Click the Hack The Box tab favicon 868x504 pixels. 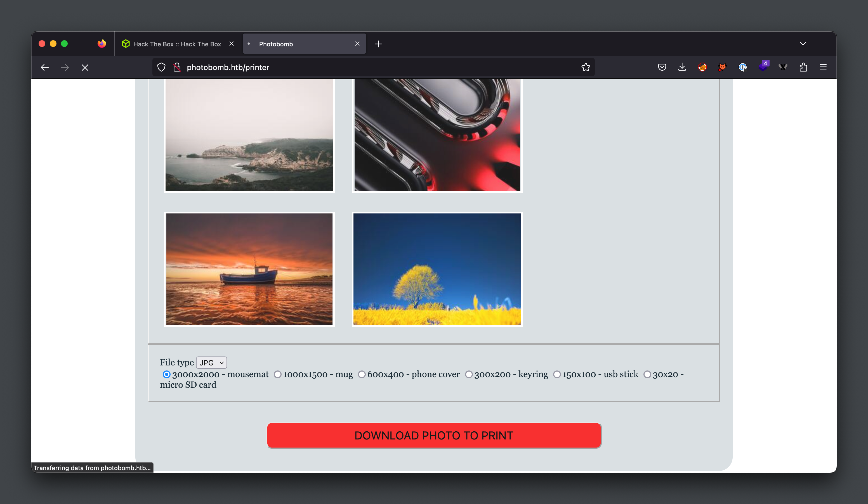point(126,44)
